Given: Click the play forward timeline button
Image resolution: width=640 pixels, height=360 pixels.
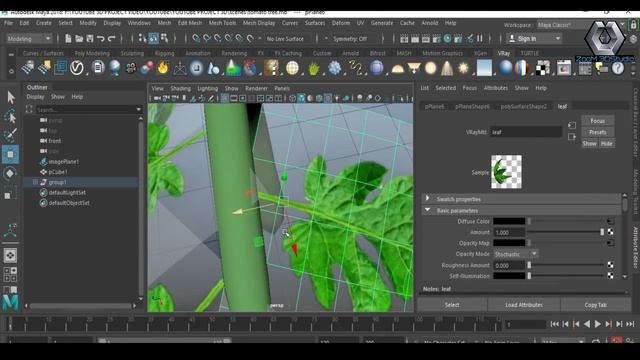Looking at the screenshot, I should (x=597, y=324).
